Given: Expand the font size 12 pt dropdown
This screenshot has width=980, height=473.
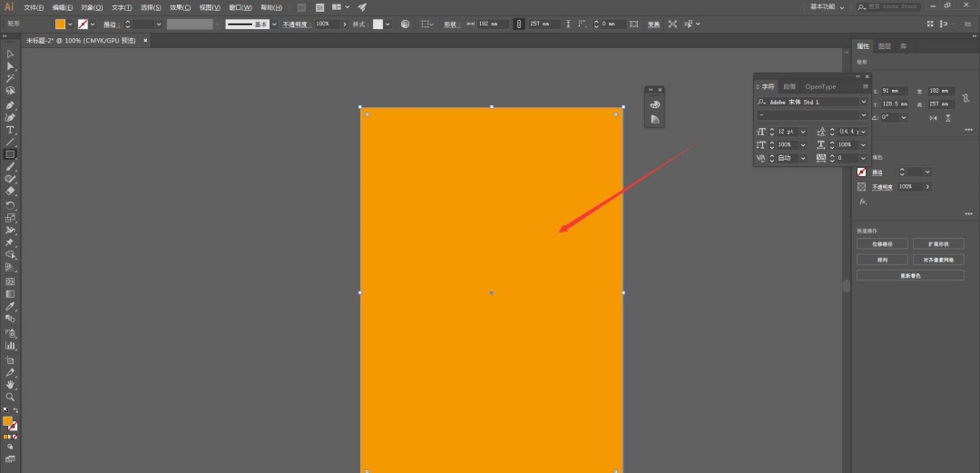Looking at the screenshot, I should 802,132.
